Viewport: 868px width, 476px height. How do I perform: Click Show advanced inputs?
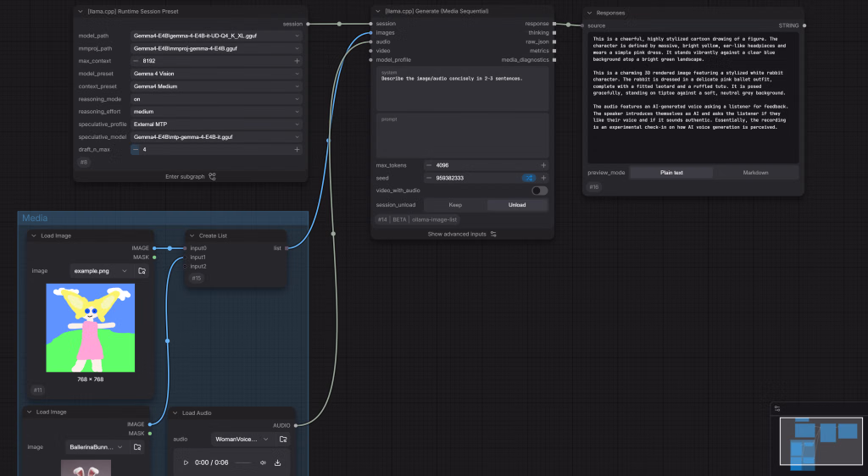457,235
